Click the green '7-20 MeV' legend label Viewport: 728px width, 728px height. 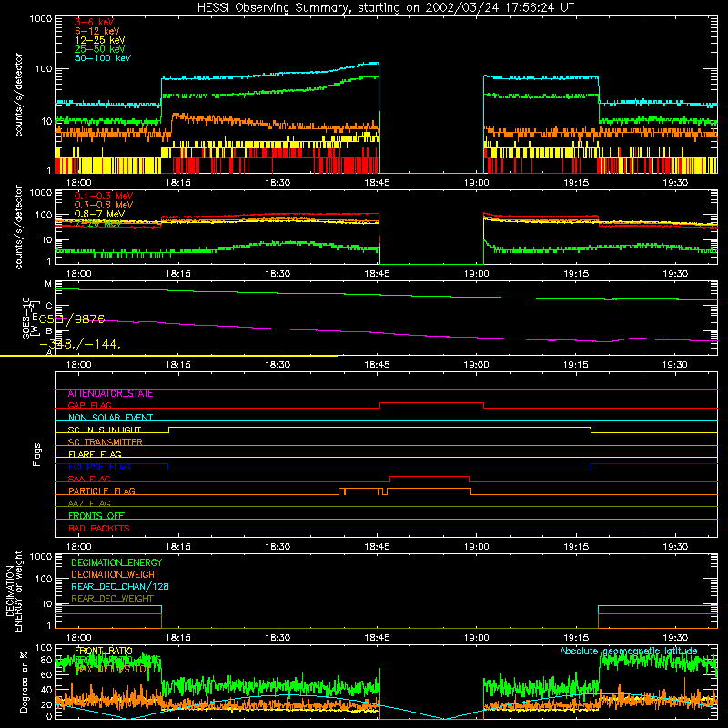pyautogui.click(x=98, y=223)
